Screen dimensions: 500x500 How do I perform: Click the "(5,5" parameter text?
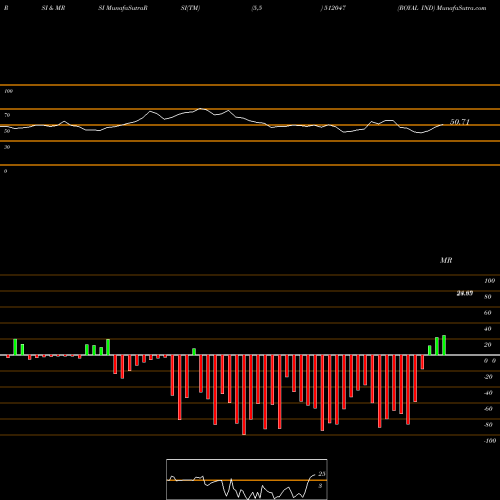(257, 8)
